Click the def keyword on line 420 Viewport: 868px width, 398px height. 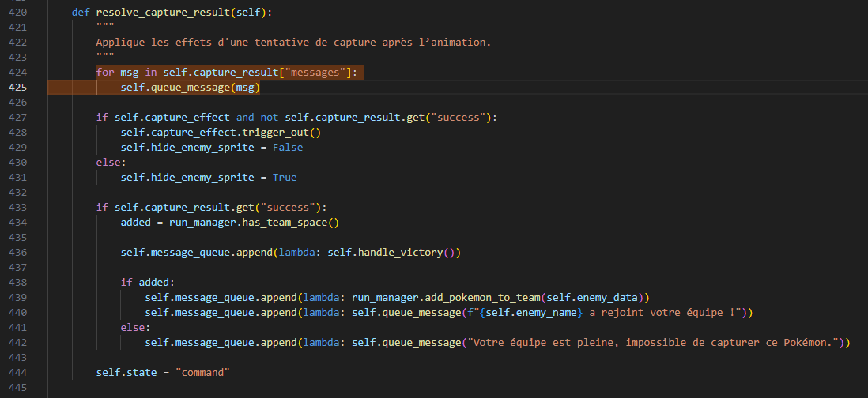(81, 12)
